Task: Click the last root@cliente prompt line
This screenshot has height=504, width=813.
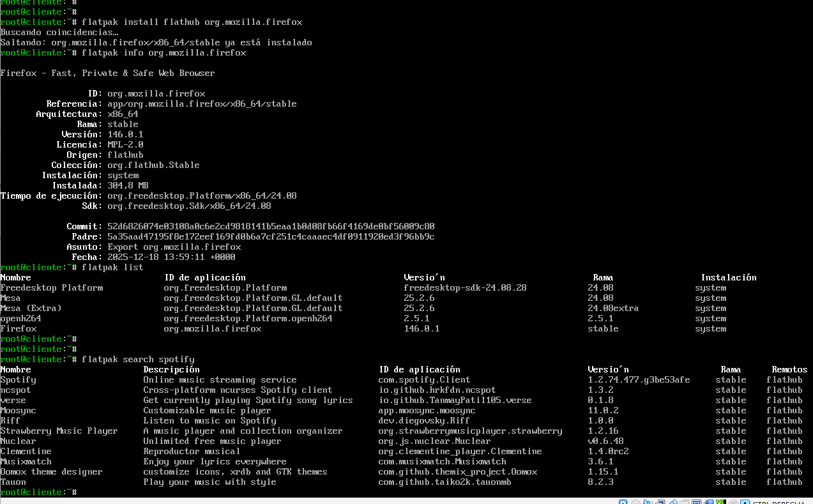Action: click(38, 492)
